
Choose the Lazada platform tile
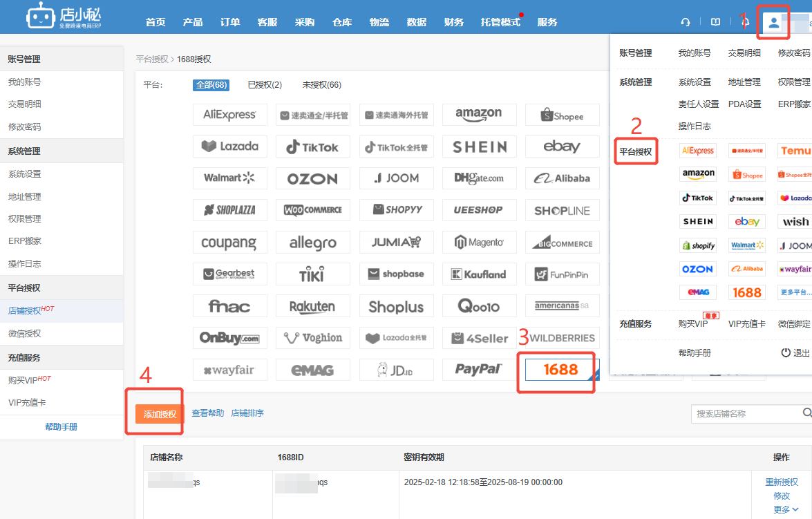pos(230,147)
